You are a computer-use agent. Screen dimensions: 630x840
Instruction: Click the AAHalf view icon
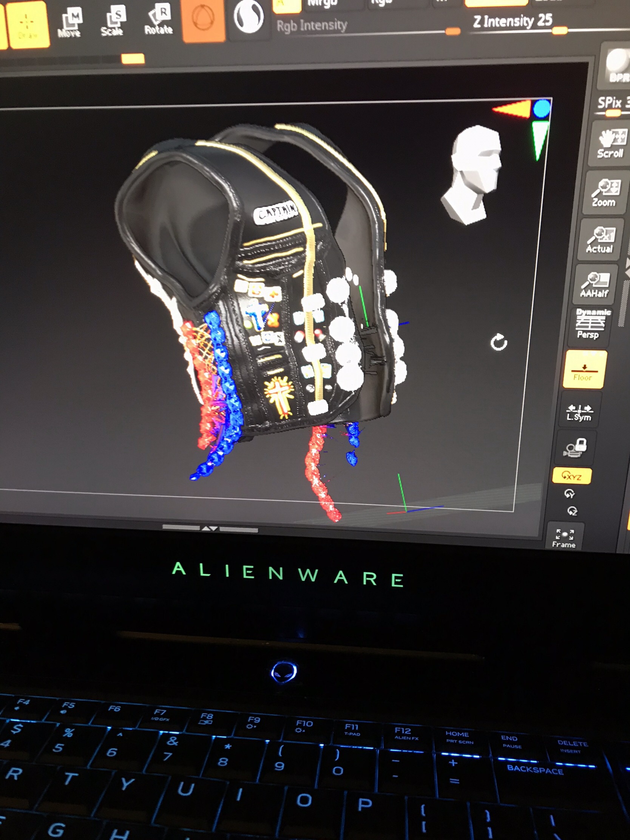click(x=594, y=285)
